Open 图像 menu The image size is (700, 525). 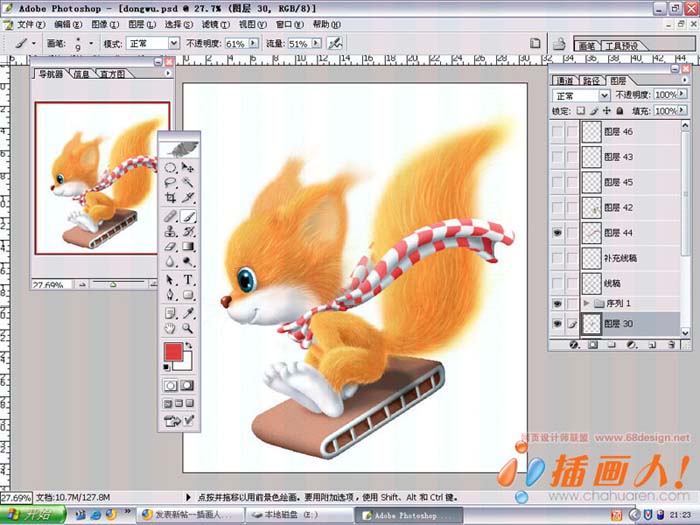[104, 25]
